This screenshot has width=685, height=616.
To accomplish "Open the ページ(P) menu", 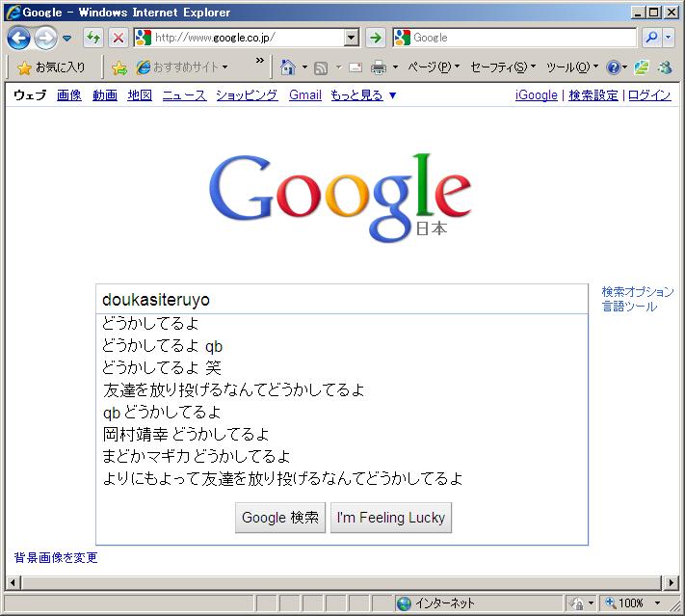I will [x=434, y=67].
